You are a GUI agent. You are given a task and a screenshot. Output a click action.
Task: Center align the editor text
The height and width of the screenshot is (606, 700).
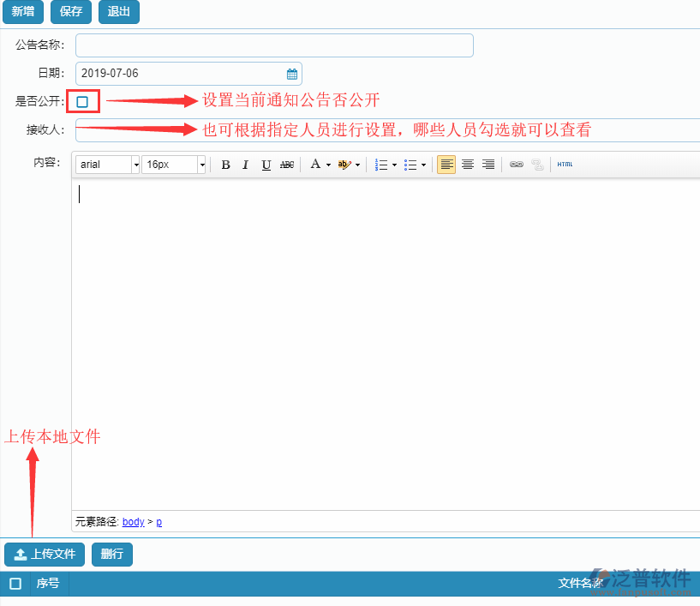point(467,164)
